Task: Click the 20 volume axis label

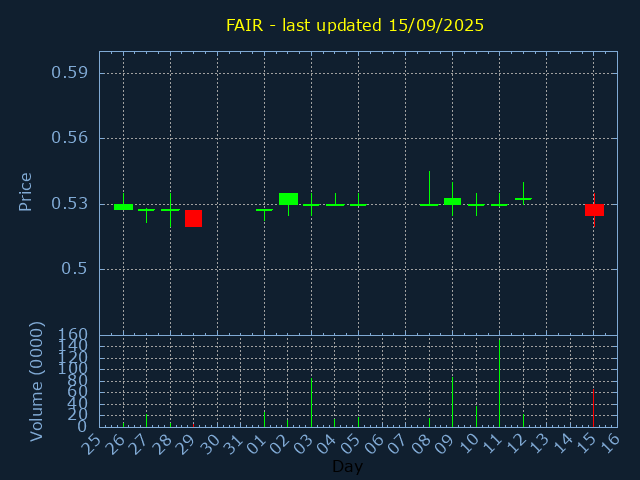Action: (78, 416)
